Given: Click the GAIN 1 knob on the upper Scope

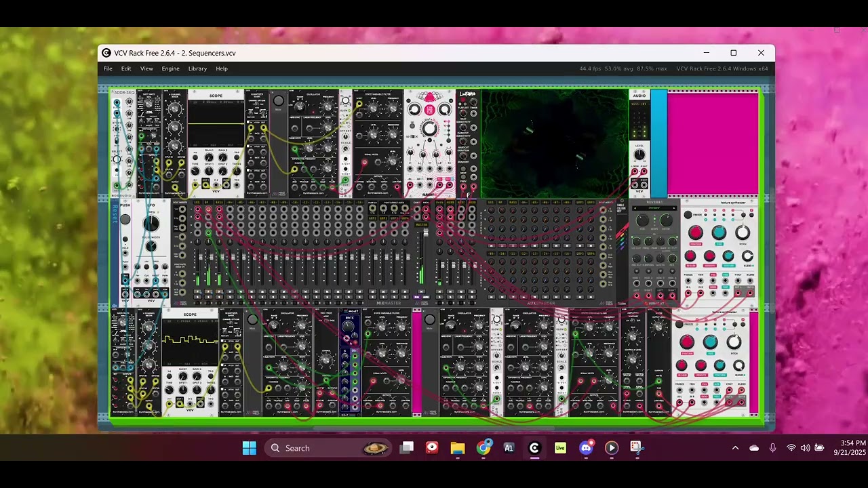Looking at the screenshot, I should (209, 158).
